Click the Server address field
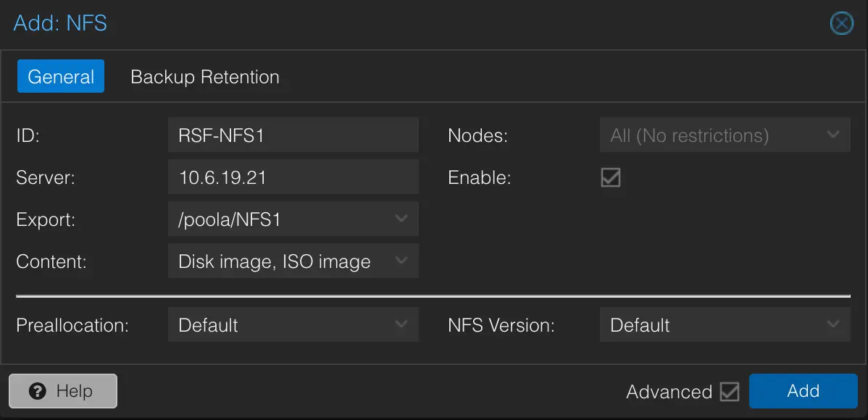Screen dimensions: 868x420 (x=293, y=177)
